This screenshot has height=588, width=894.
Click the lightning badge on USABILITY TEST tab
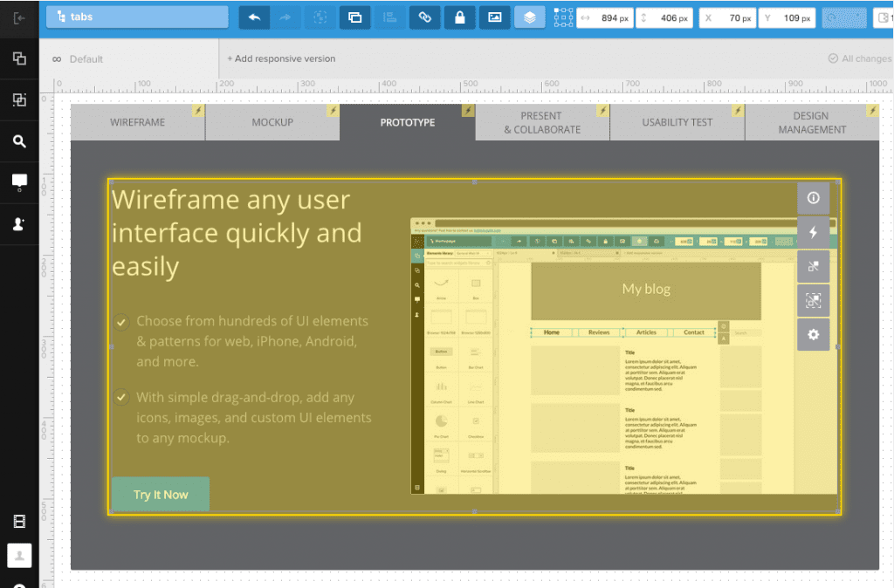point(738,110)
